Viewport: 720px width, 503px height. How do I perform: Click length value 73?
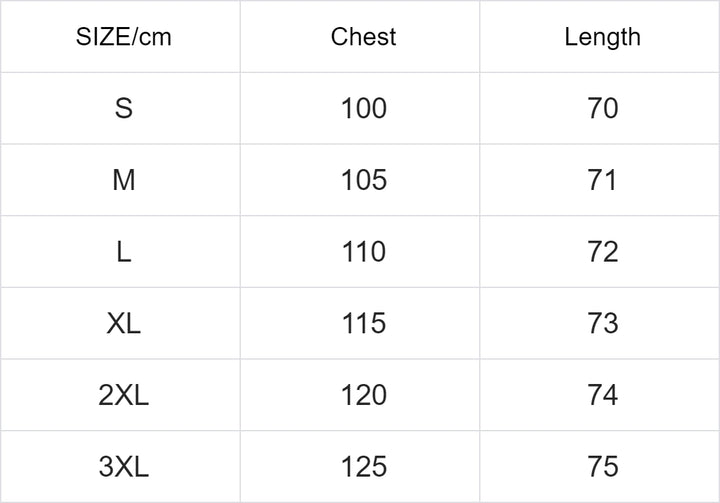coord(602,323)
